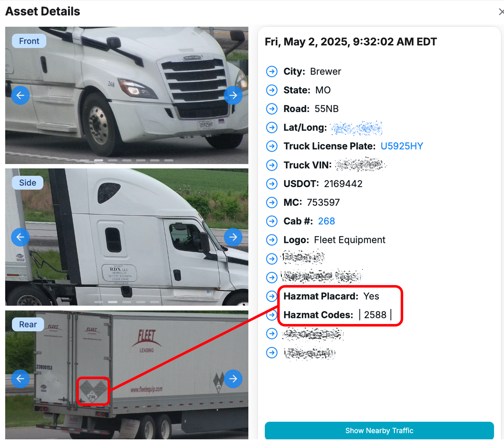Go back in Rear image carousel

(x=21, y=379)
